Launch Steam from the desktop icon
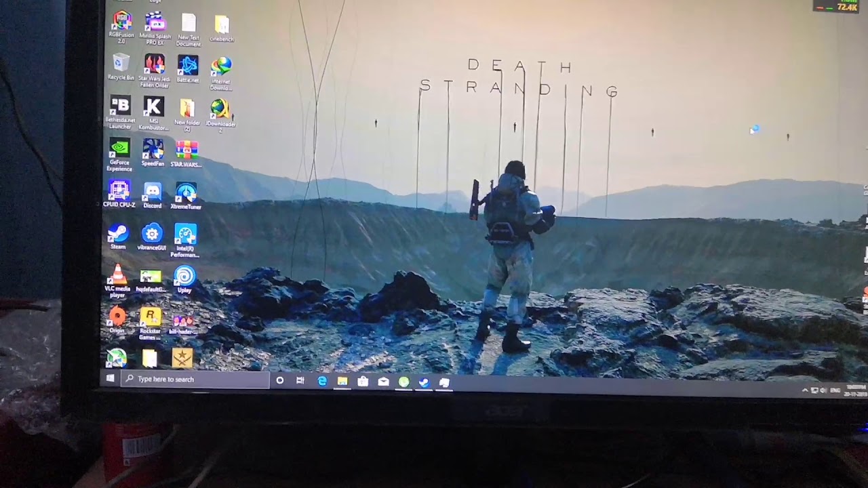 (x=118, y=236)
